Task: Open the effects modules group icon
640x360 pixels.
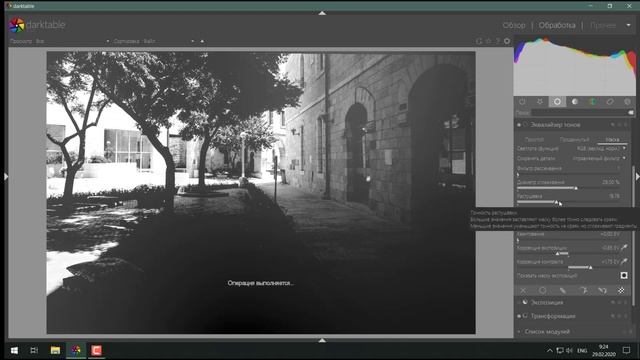Action: point(627,102)
